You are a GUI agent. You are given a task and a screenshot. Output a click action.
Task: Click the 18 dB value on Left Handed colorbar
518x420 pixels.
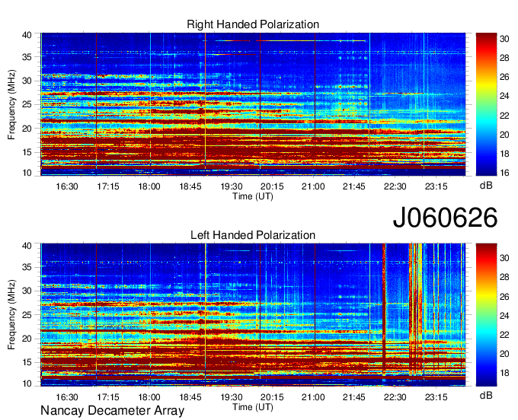(x=504, y=373)
